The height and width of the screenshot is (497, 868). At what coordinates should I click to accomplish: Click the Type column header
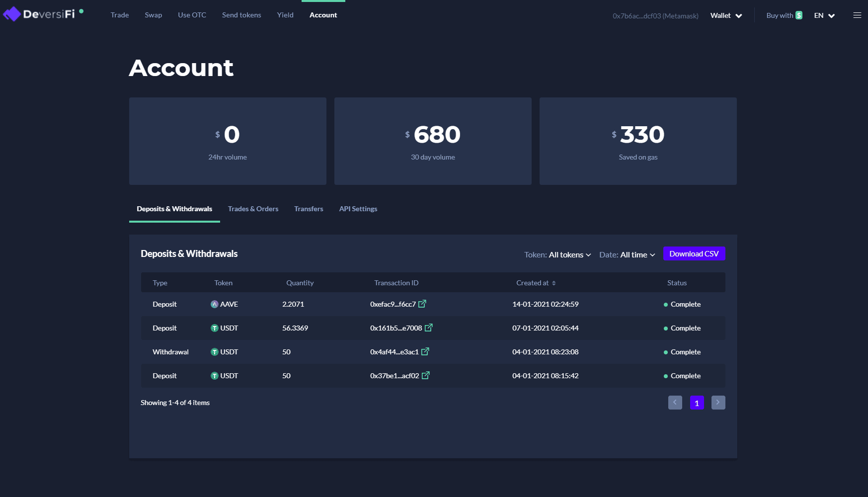coord(160,283)
